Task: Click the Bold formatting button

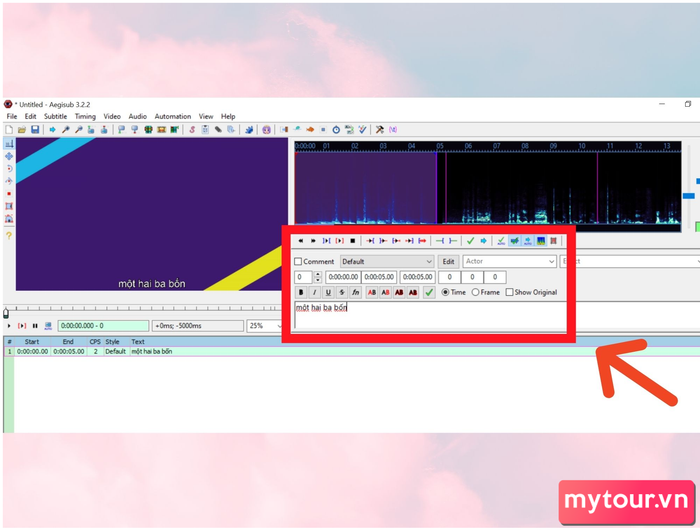Action: (301, 292)
